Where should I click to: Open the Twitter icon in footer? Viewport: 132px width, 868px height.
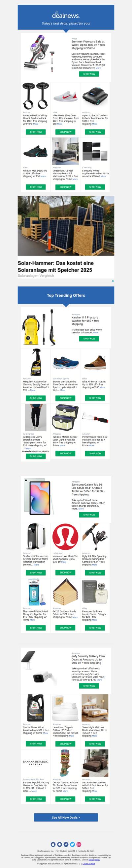coord(72,844)
